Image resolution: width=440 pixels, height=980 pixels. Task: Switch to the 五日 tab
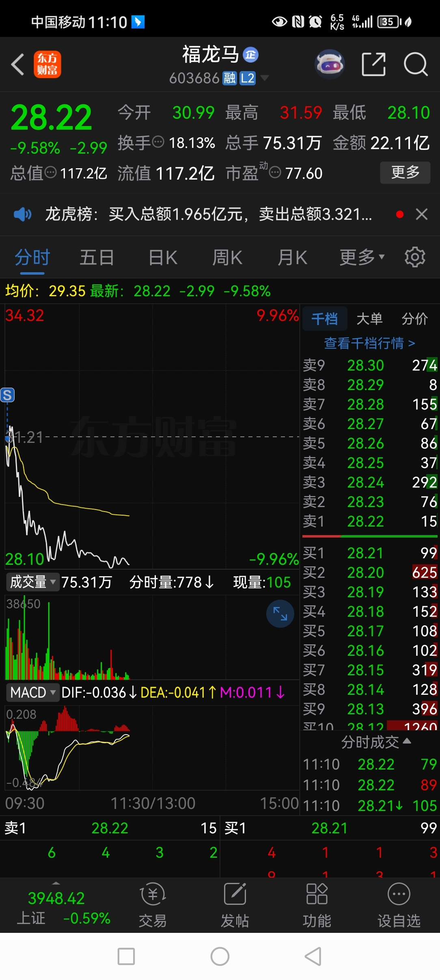point(97,258)
